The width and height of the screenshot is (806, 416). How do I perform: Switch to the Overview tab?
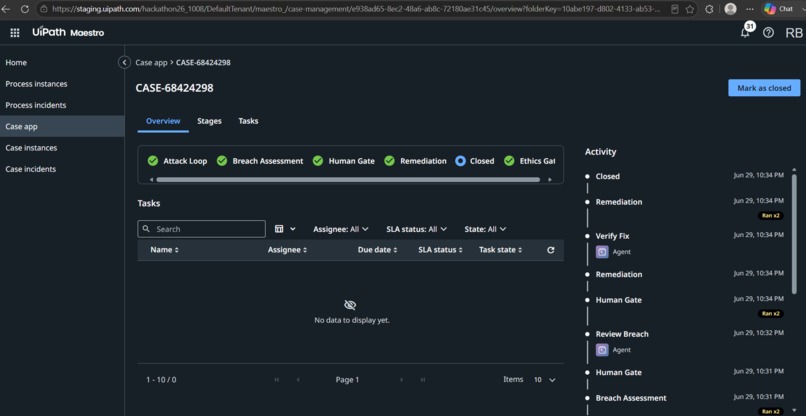(163, 121)
